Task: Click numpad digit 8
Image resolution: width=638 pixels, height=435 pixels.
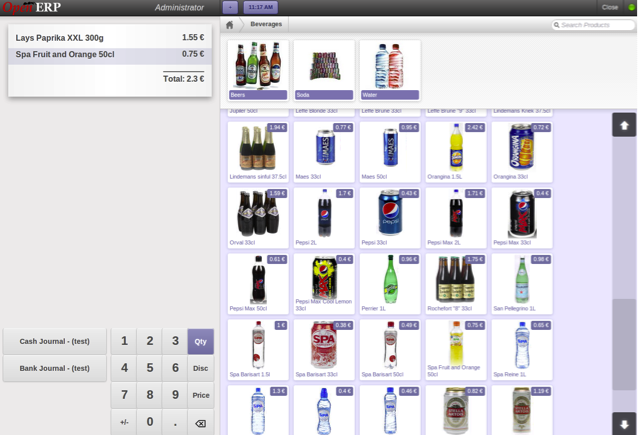Action: point(150,395)
